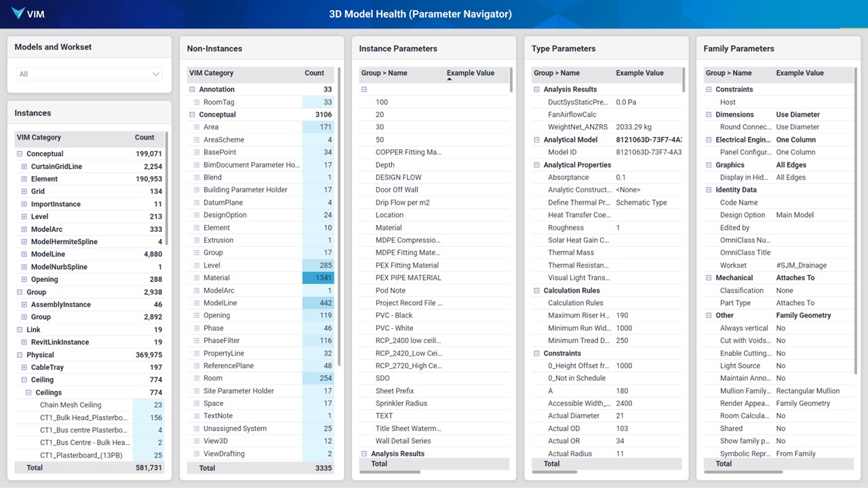The width and height of the screenshot is (868, 488).
Task: Select the Chain Mesh Ceiling row
Action: [71, 405]
